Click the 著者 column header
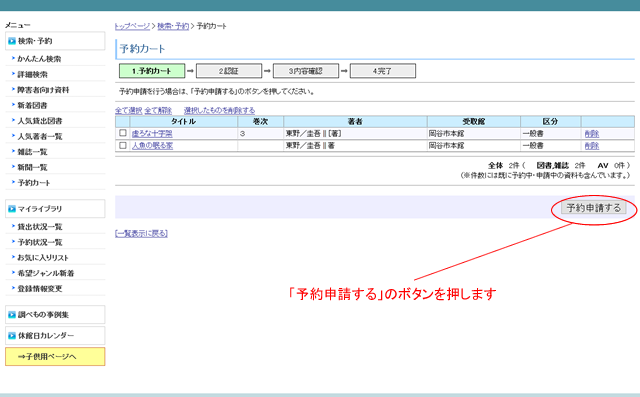This screenshot has width=640, height=397. click(x=356, y=122)
